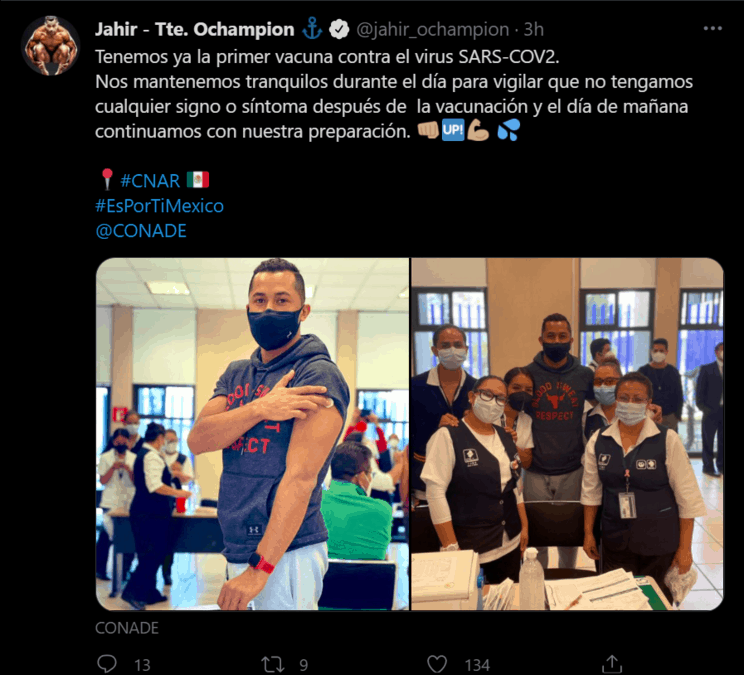Click the like count 134
The height and width of the screenshot is (675, 744).
pyautogui.click(x=477, y=665)
